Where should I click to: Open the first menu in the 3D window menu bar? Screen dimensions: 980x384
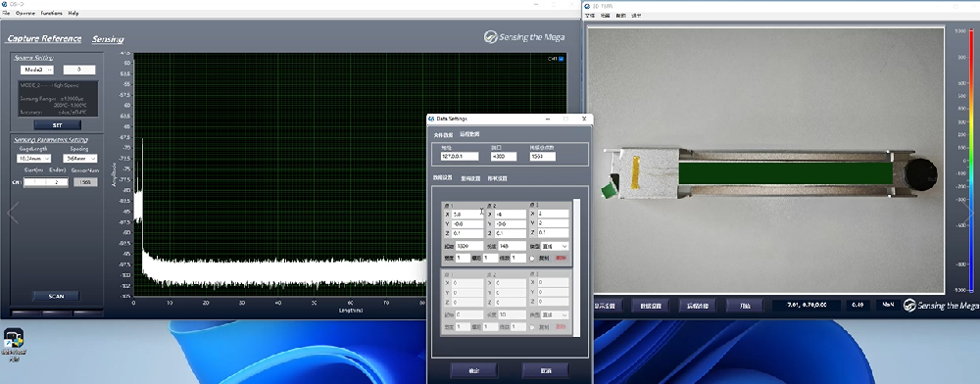[x=589, y=15]
